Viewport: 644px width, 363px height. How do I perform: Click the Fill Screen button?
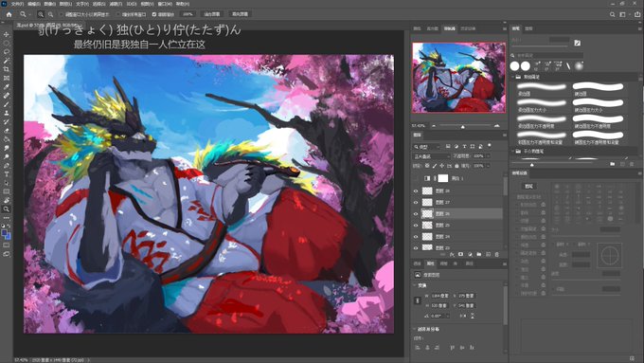coord(240,14)
